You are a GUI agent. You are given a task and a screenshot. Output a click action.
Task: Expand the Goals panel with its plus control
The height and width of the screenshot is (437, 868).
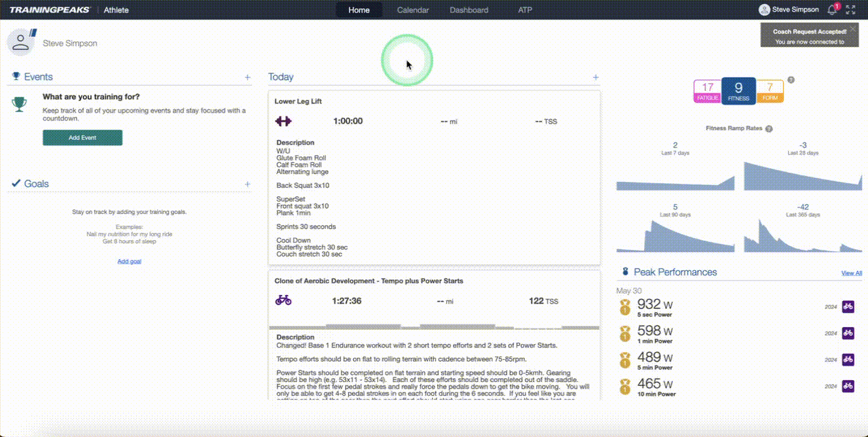pyautogui.click(x=249, y=184)
